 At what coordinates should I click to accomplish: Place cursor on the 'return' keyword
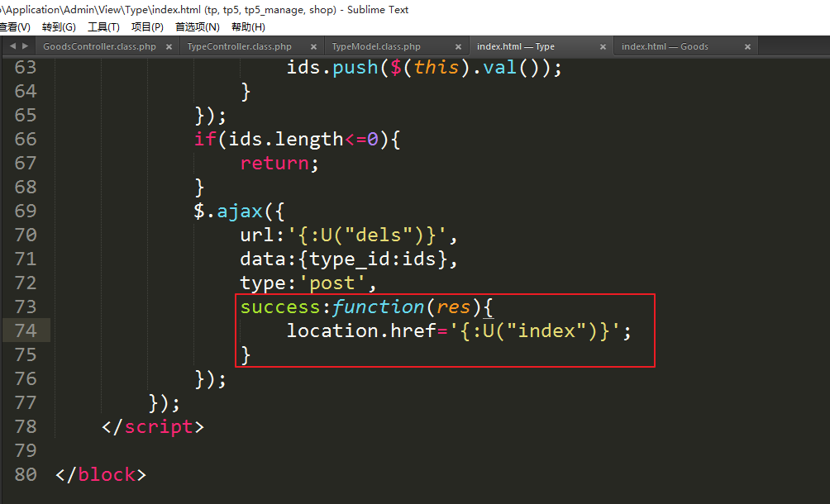(x=274, y=163)
